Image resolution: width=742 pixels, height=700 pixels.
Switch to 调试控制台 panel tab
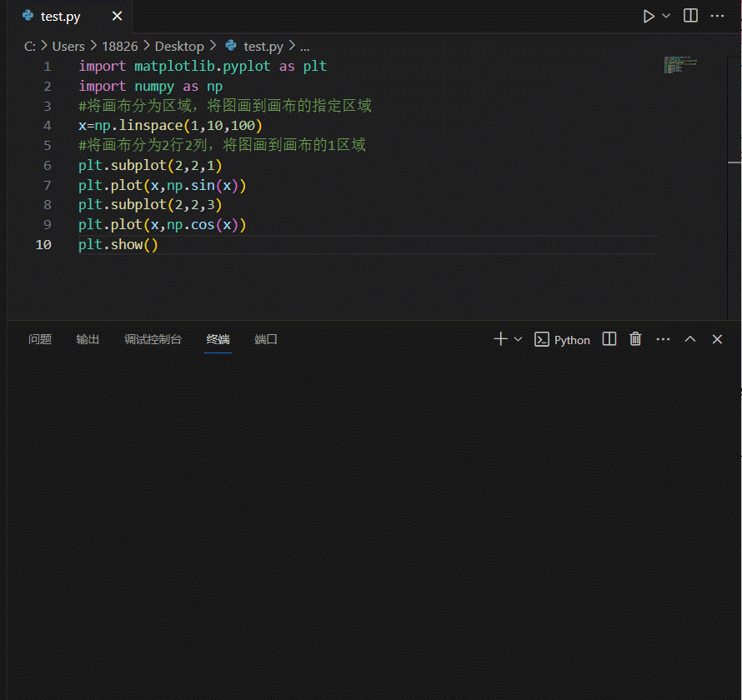(153, 339)
